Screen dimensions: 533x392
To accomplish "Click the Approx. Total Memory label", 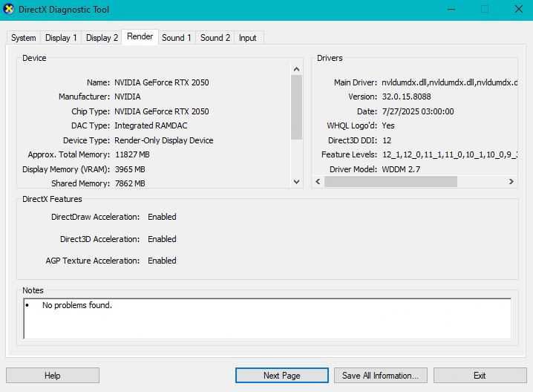I will (68, 154).
